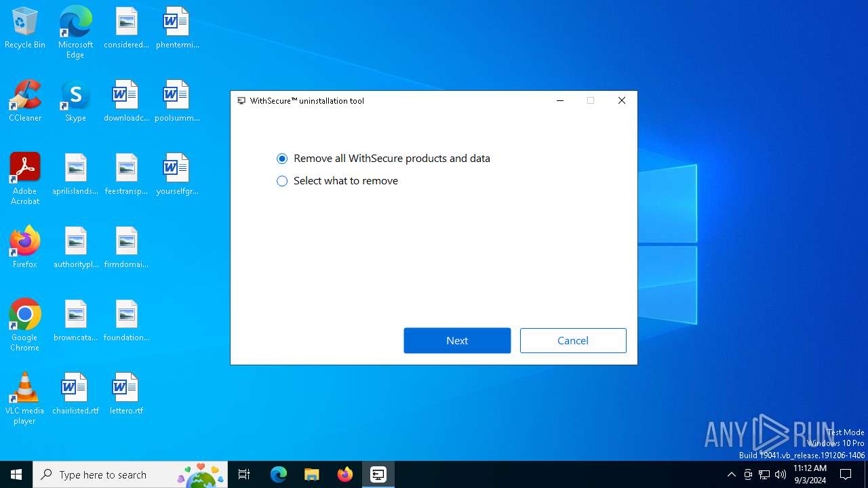Screen dimensions: 868x488
Task: Open the Recycle Bin desktop icon
Action: pyautogui.click(x=25, y=28)
